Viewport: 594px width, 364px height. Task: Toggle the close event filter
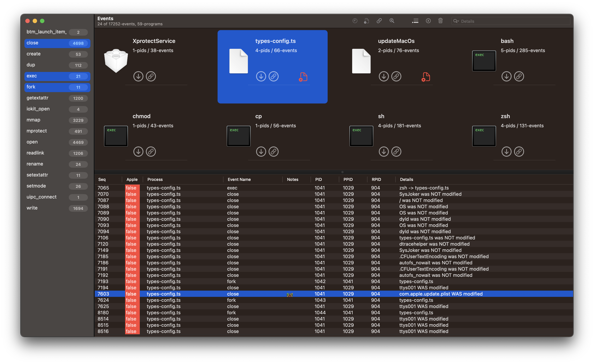click(x=57, y=43)
